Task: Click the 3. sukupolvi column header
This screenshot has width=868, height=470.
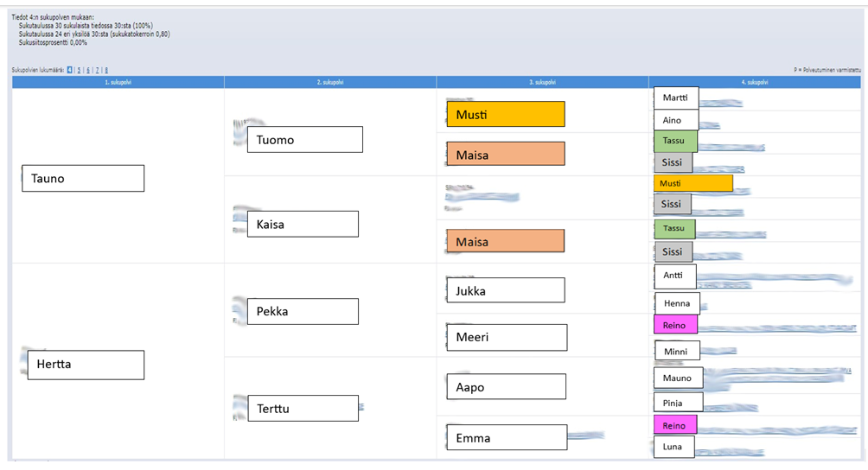Action: click(542, 82)
